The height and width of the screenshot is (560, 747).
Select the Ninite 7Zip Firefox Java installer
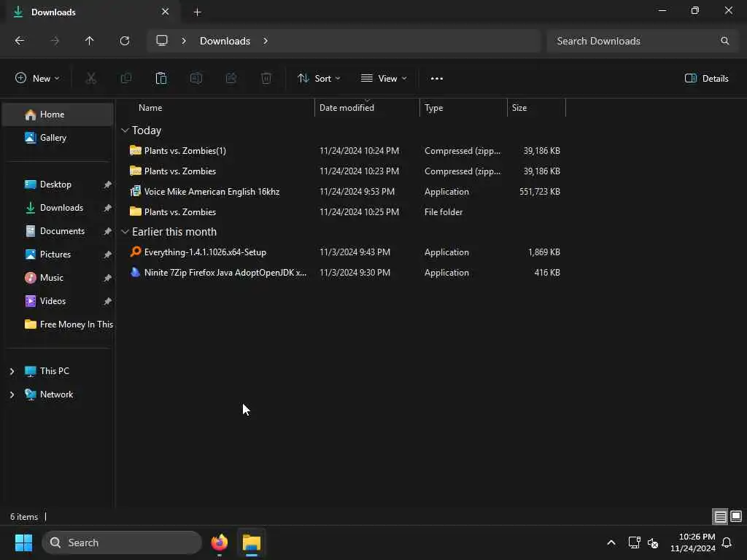345,273
